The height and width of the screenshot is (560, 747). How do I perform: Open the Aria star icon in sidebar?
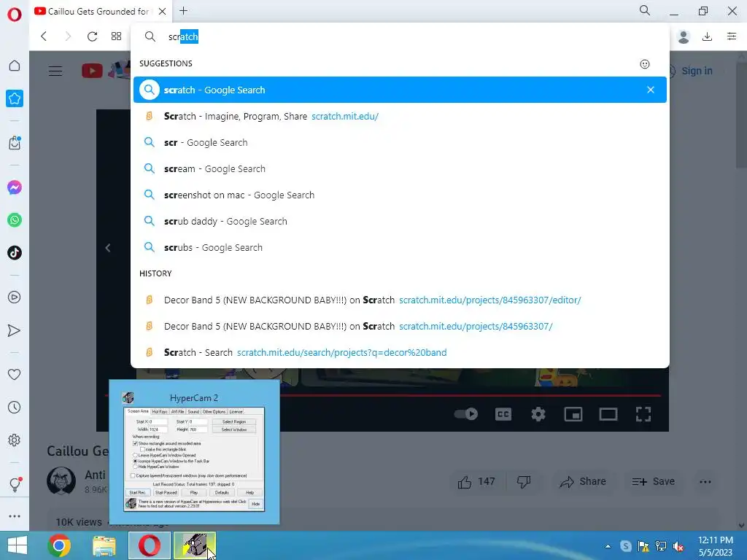coord(15,98)
